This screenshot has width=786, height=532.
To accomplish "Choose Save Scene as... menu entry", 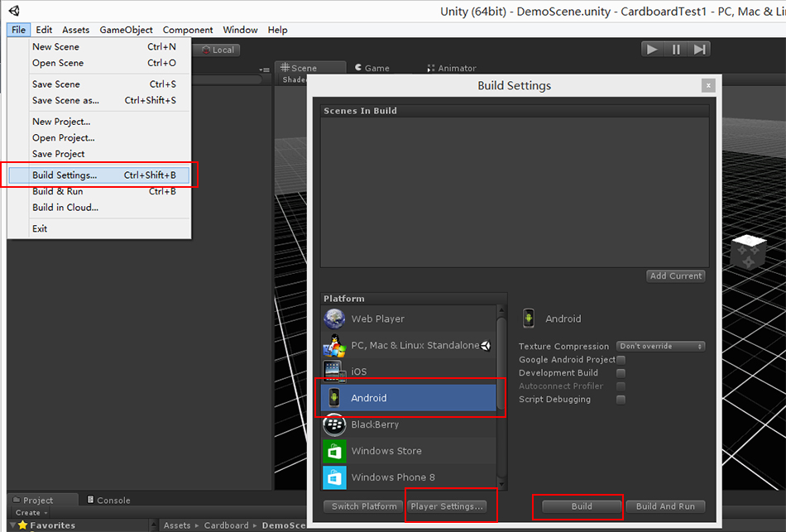I will point(99,100).
